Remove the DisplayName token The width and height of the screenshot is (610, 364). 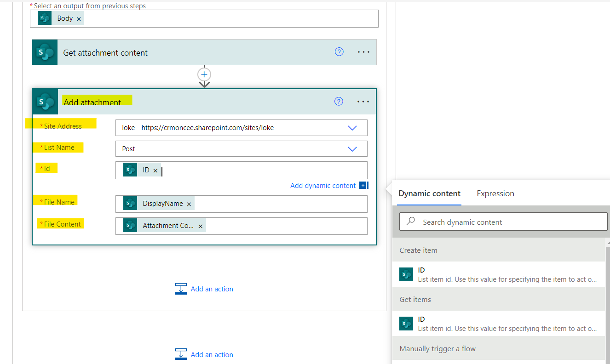tap(189, 204)
